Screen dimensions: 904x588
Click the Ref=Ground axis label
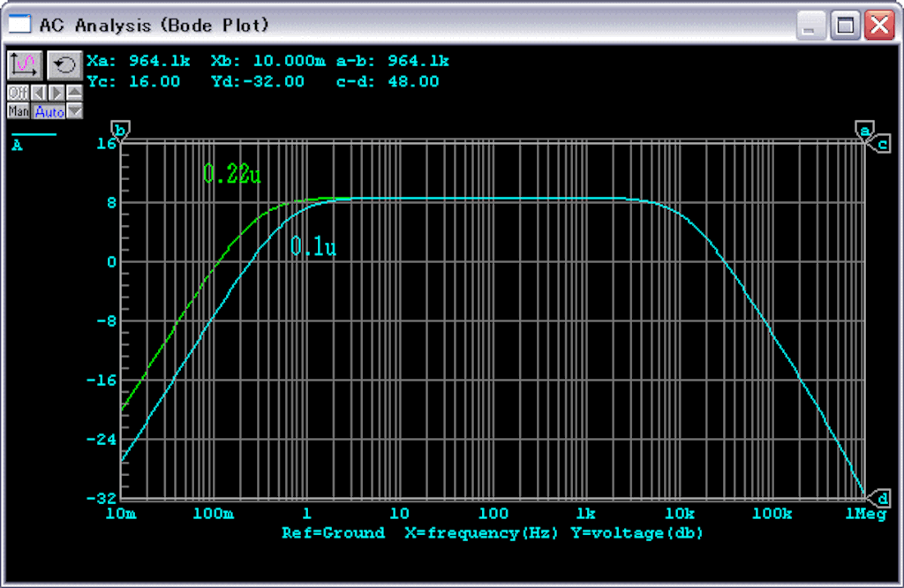tap(333, 532)
